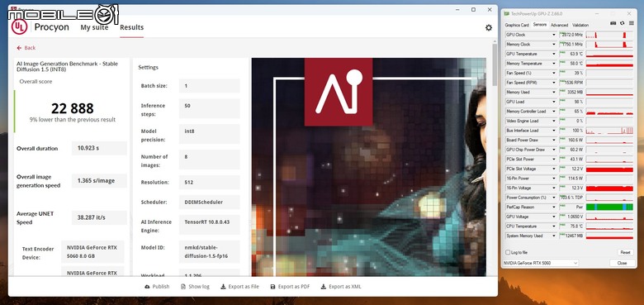Click the DDIMScheduler value
This screenshot has width=644, height=305.
click(x=209, y=203)
